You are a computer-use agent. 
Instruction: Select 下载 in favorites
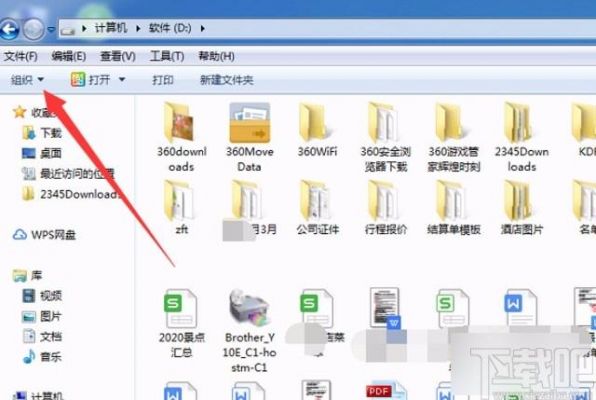[42, 133]
